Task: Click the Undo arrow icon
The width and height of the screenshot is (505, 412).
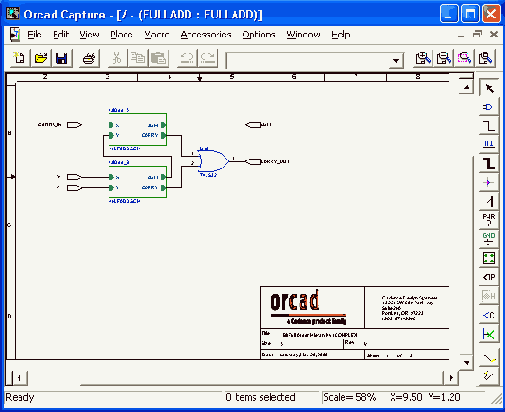Action: point(187,58)
